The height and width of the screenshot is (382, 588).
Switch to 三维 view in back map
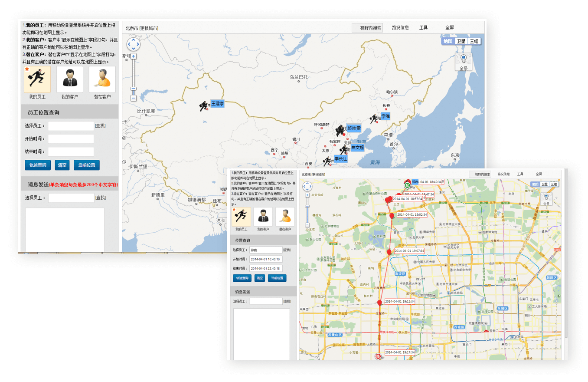point(474,41)
